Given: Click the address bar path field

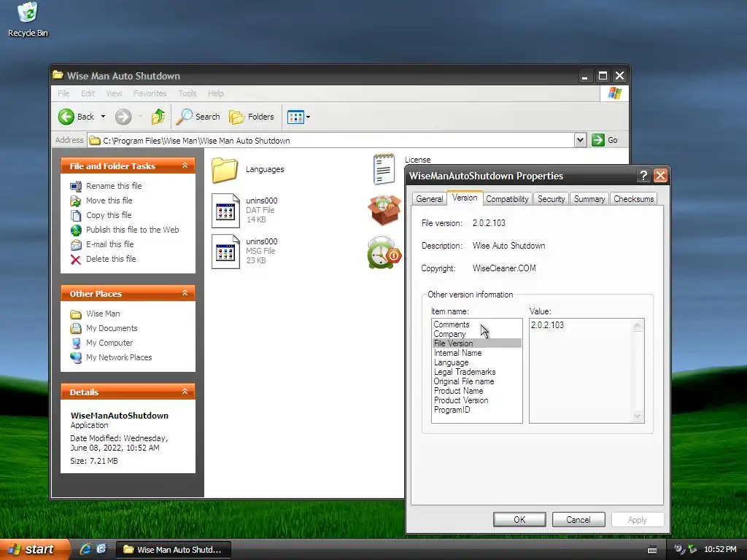Looking at the screenshot, I should tap(332, 141).
